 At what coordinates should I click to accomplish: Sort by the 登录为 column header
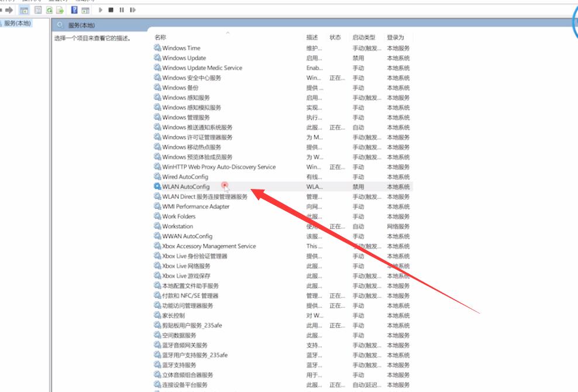(395, 37)
